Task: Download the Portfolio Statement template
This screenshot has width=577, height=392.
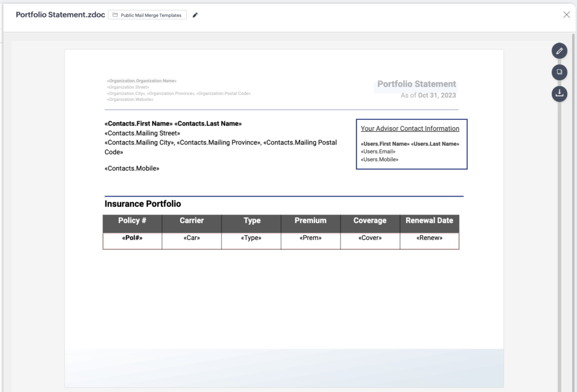Action: coord(559,93)
